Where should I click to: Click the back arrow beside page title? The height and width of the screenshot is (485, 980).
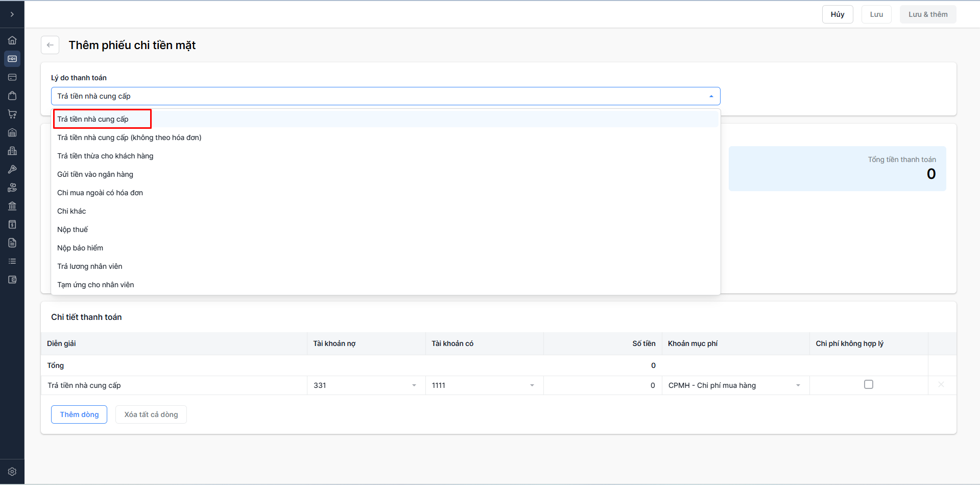click(x=50, y=45)
